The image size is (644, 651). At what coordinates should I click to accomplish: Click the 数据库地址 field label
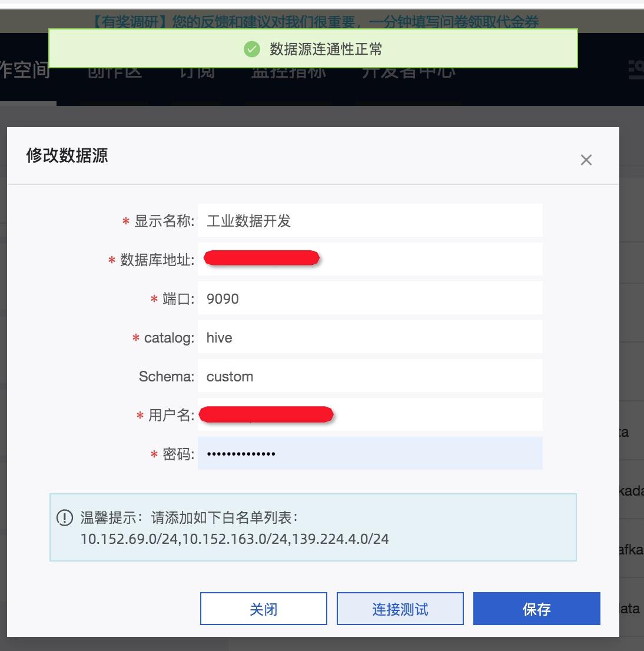(157, 260)
